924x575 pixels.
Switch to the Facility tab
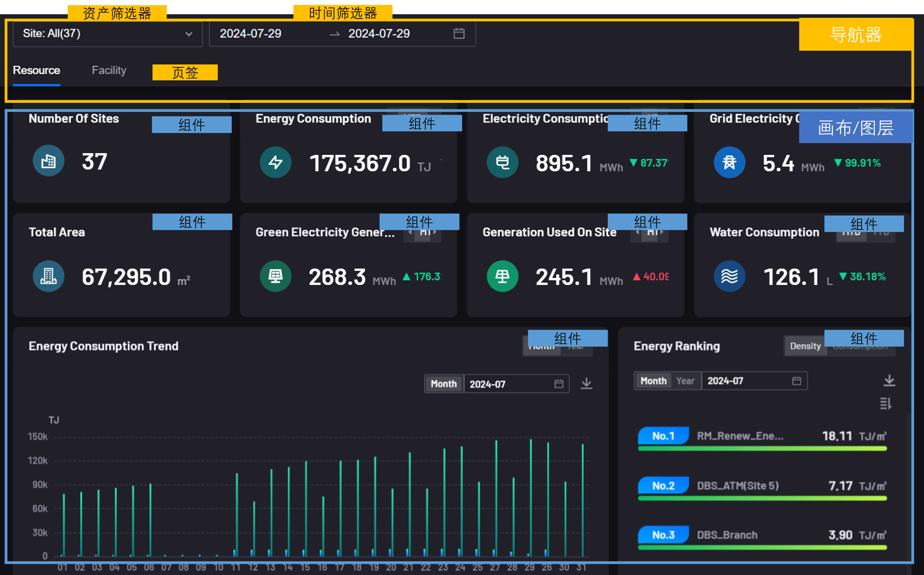pyautogui.click(x=109, y=70)
